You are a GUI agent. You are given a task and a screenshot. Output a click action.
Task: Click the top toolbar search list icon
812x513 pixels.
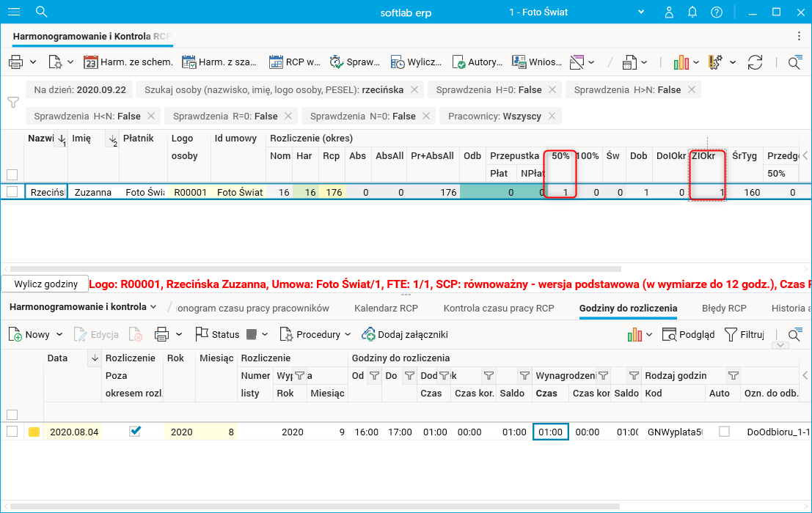pos(795,62)
